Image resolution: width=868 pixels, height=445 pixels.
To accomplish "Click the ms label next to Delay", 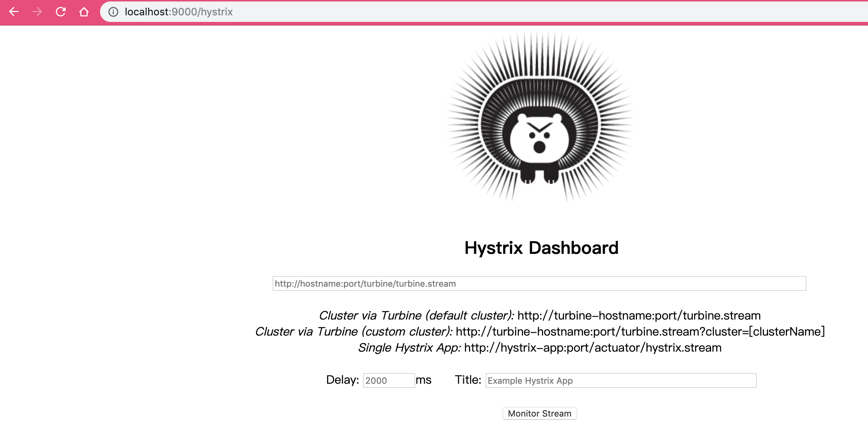I will 424,380.
